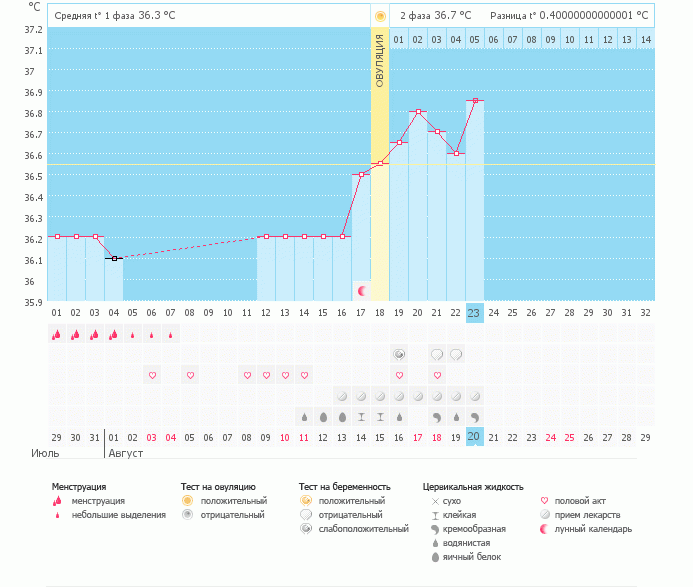
Task: Click creamy fluid icon for cycle day 23
Action: [475, 417]
